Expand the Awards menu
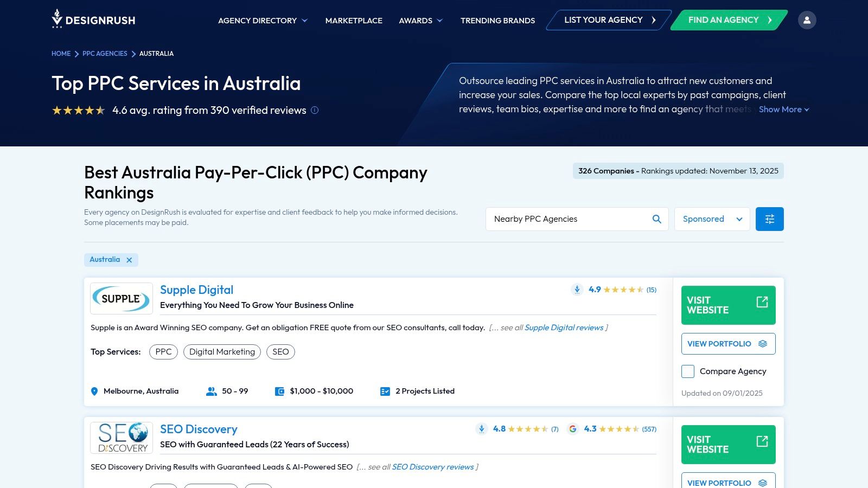 (421, 21)
